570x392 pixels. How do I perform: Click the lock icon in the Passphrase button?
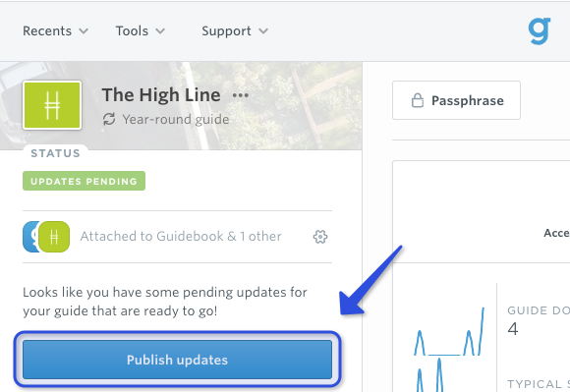pyautogui.click(x=418, y=100)
